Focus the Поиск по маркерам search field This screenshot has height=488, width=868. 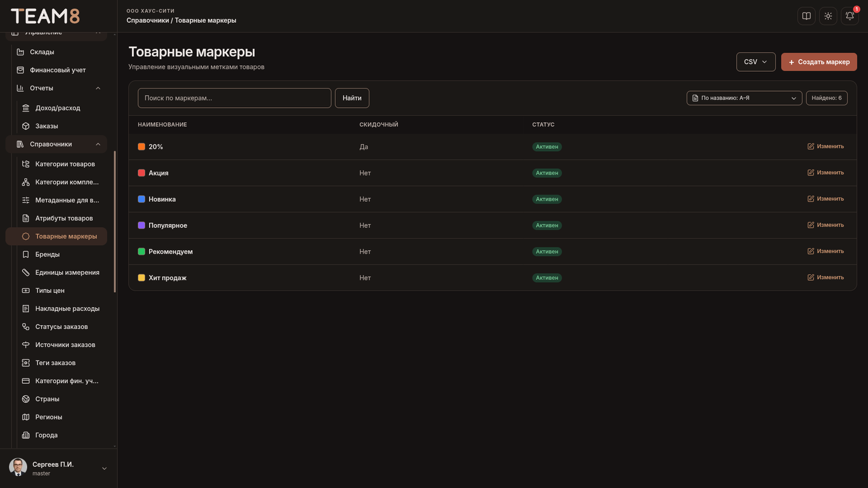pos(234,98)
